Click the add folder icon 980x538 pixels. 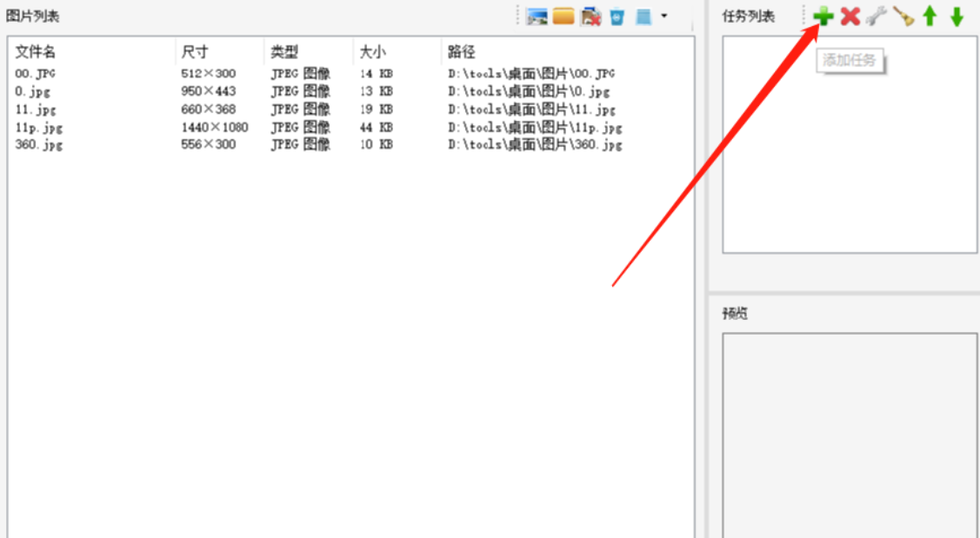point(563,17)
